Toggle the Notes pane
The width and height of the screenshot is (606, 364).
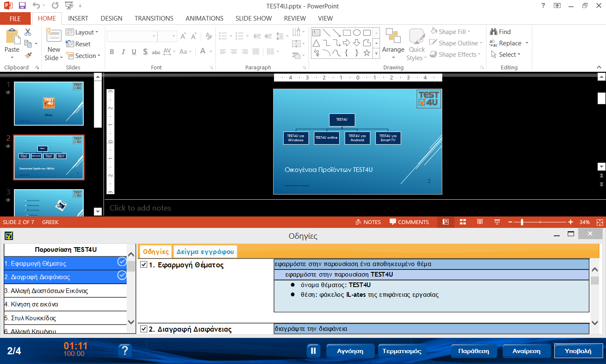pos(368,222)
